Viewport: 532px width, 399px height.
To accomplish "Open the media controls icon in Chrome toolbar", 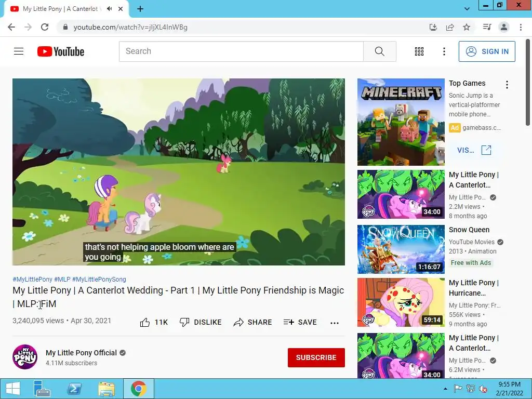I will coord(487,27).
